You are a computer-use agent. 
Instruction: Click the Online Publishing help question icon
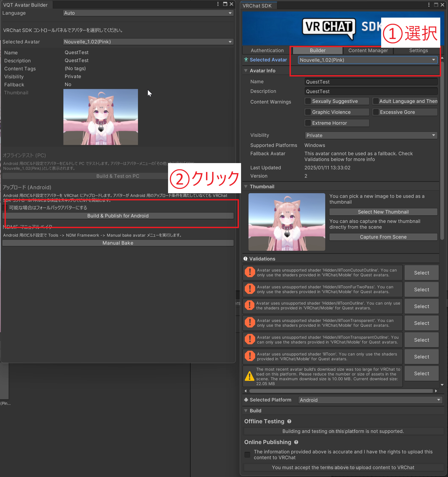coord(296,442)
